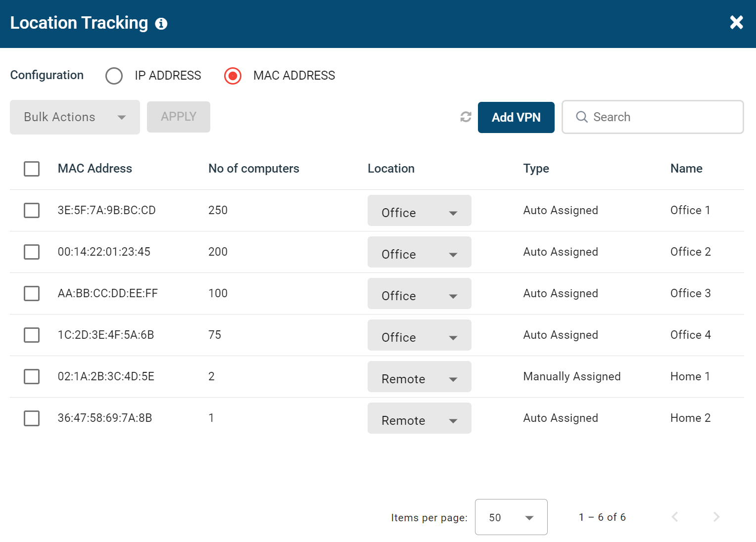The width and height of the screenshot is (756, 542).
Task: Click the name Home 1
Action: 690,376
